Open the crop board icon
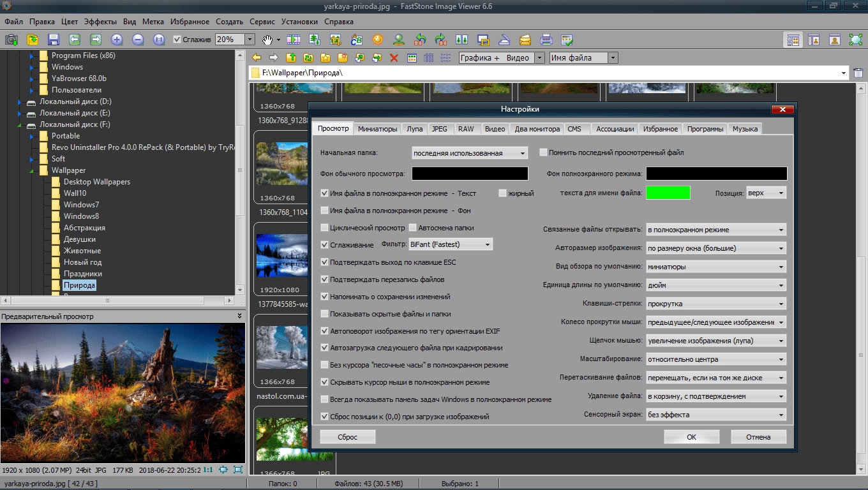 (x=336, y=40)
